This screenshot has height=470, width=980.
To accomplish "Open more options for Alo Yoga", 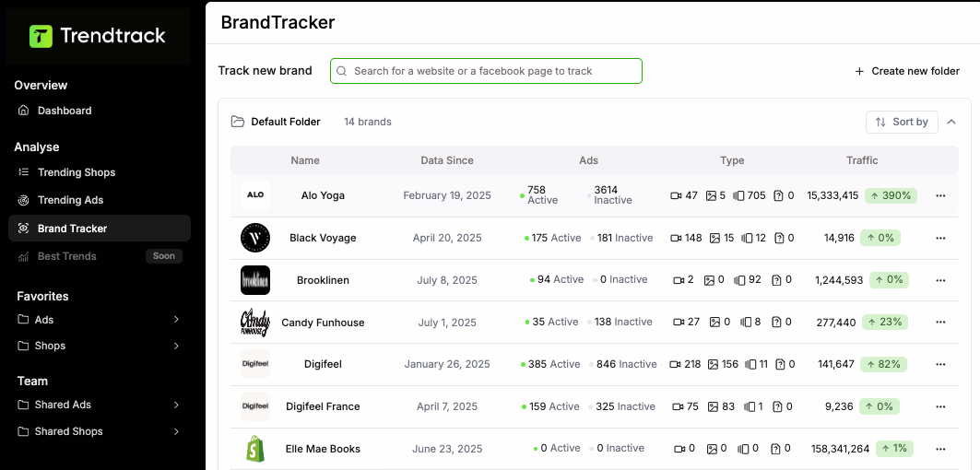I will point(940,195).
